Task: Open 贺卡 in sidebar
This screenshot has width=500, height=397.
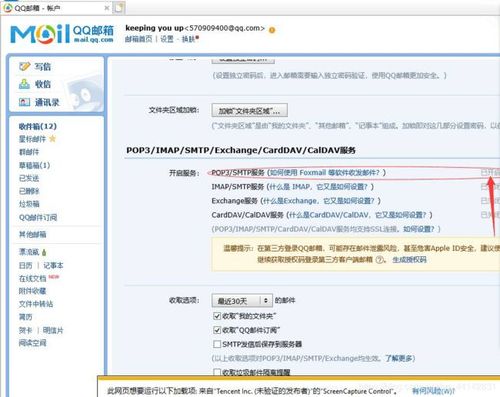Action: click(26, 330)
